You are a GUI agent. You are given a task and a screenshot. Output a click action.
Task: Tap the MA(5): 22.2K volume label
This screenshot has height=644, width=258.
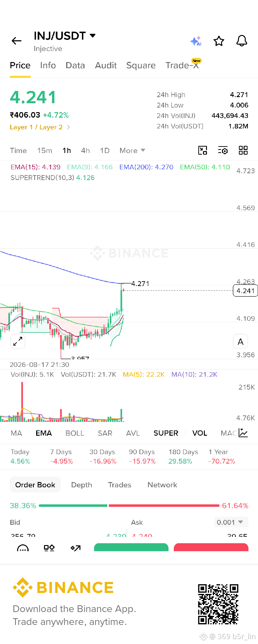pyautogui.click(x=144, y=375)
